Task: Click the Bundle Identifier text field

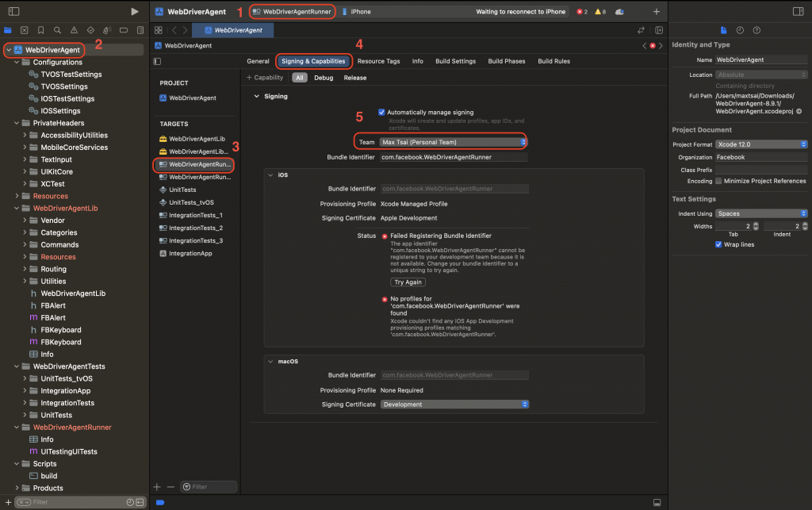Action: 454,157
